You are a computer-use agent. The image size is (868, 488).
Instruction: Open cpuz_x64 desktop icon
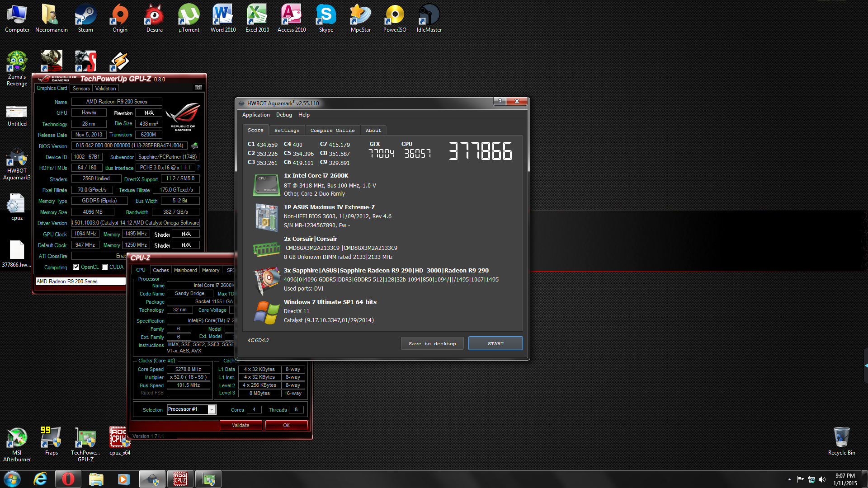click(120, 441)
